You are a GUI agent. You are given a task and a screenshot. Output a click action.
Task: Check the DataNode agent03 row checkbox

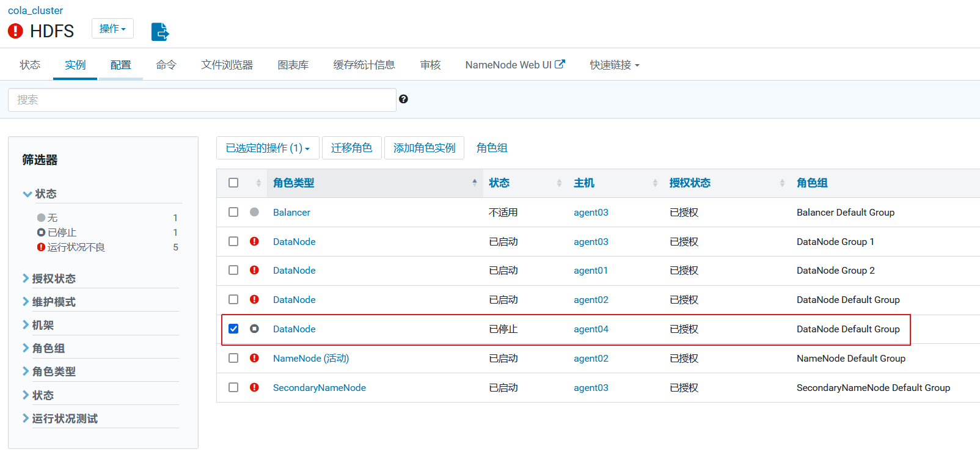point(233,241)
